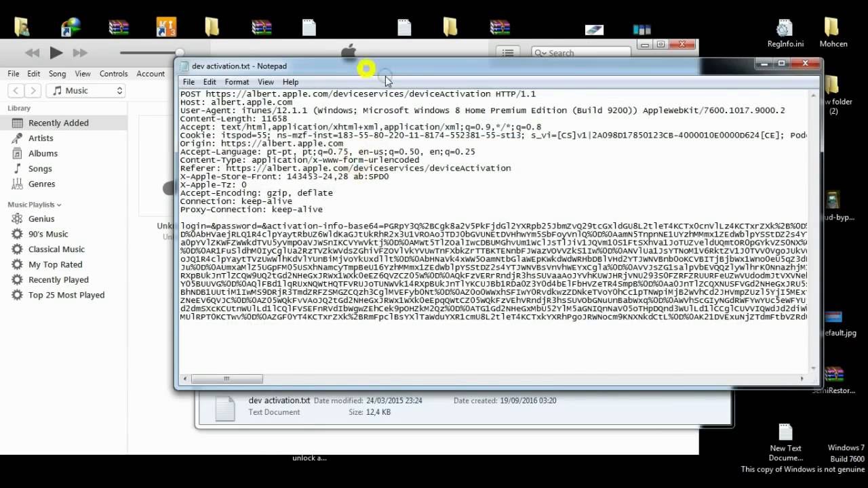
Task: Click the iTunes volume slider knob
Action: click(180, 52)
